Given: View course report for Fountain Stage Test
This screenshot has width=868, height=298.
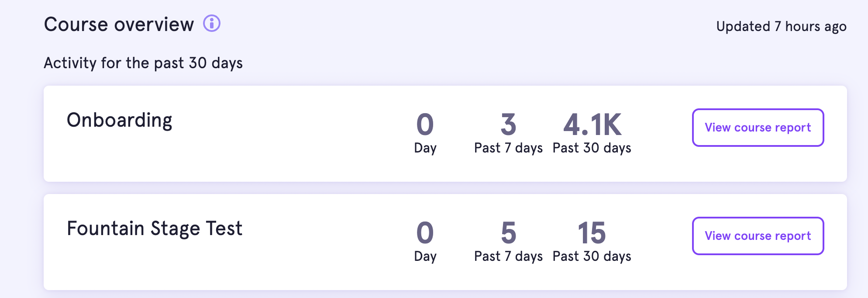Looking at the screenshot, I should pos(758,236).
